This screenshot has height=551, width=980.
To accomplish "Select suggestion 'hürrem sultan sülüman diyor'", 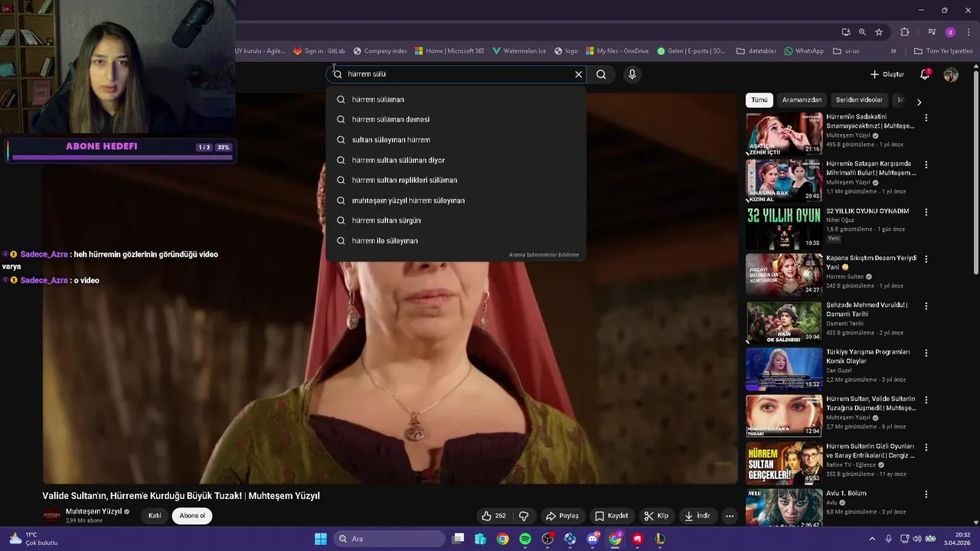I will (456, 160).
